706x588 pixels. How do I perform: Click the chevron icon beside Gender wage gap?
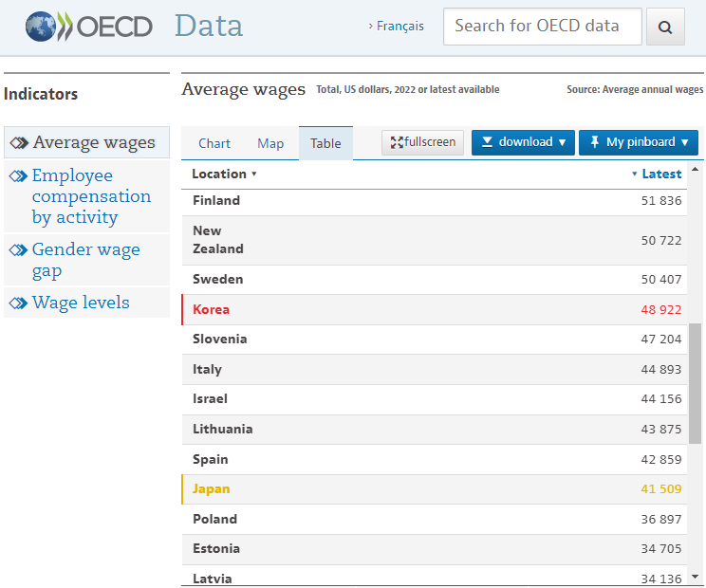(x=18, y=250)
